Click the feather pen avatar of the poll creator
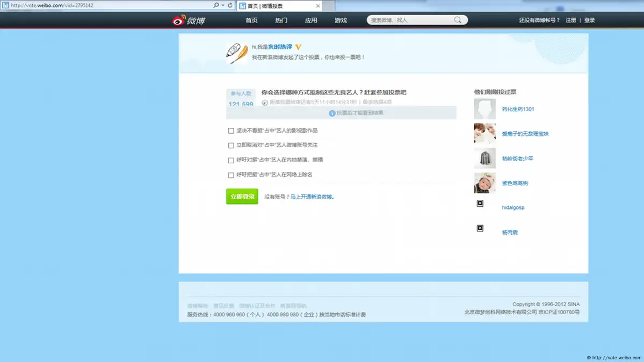The height and width of the screenshot is (362, 644). pos(237,53)
